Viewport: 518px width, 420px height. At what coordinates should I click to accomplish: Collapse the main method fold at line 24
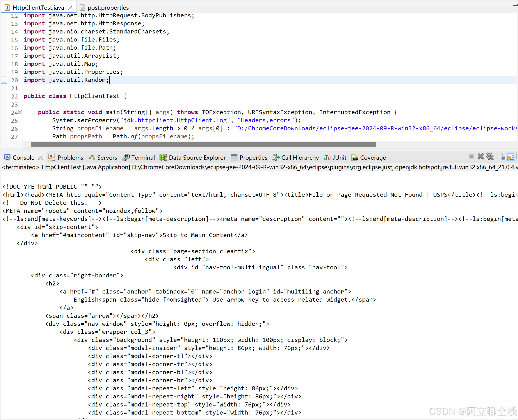point(20,112)
